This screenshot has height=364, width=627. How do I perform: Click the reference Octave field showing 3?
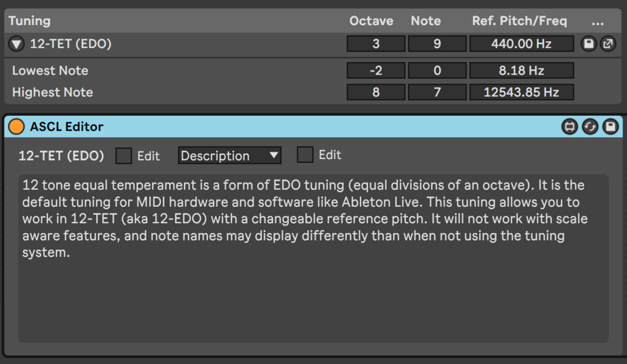[376, 44]
